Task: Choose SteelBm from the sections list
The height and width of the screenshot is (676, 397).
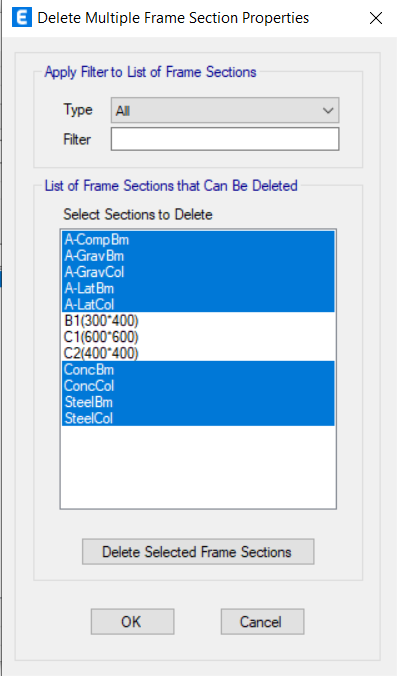Action: pos(198,402)
